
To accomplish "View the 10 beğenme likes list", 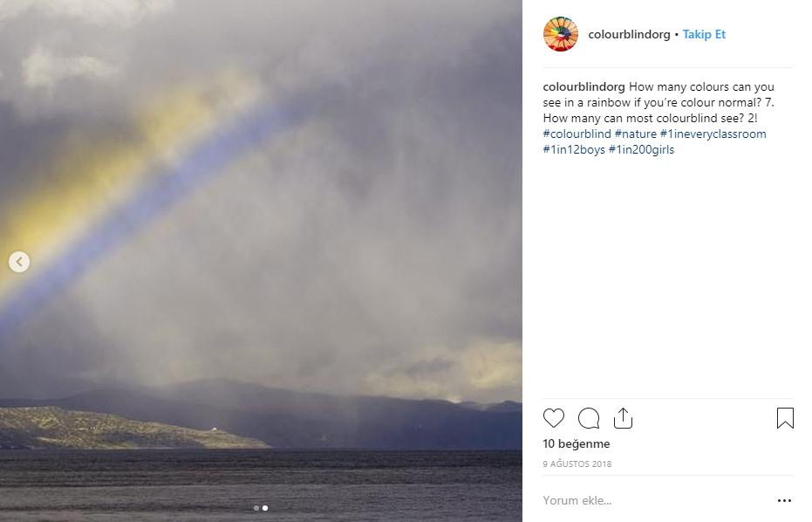I will click(x=576, y=443).
